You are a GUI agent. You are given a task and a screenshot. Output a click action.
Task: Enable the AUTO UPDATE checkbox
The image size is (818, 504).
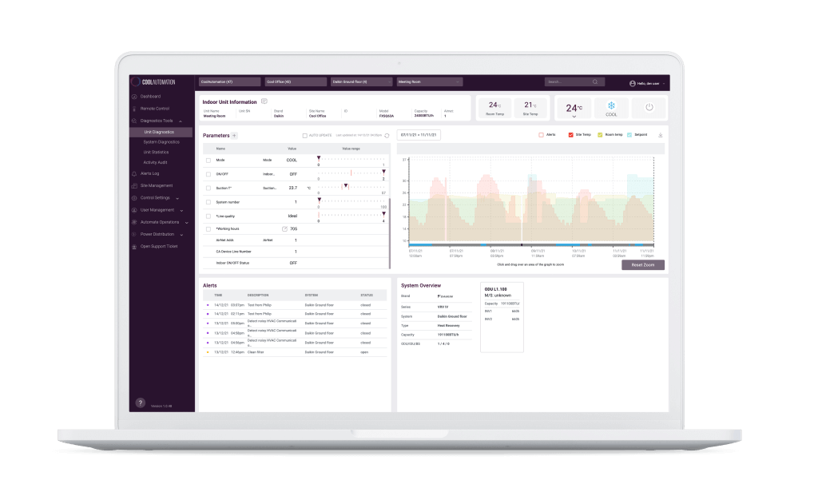[304, 136]
